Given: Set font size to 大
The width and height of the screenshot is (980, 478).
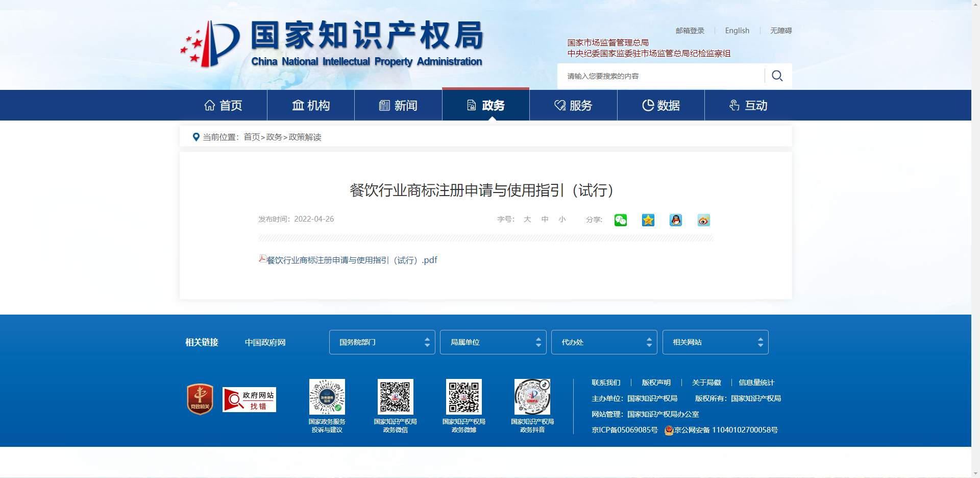Looking at the screenshot, I should [527, 219].
